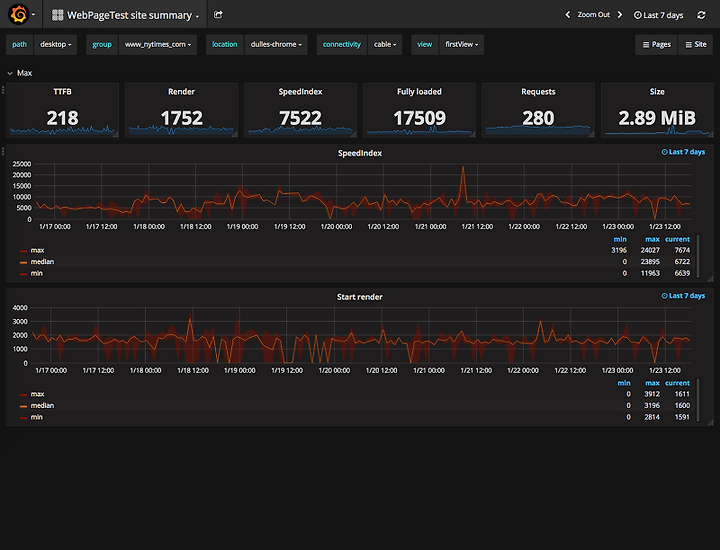Shift time range backward arrow
Screen dimensions: 720x550
[568, 15]
